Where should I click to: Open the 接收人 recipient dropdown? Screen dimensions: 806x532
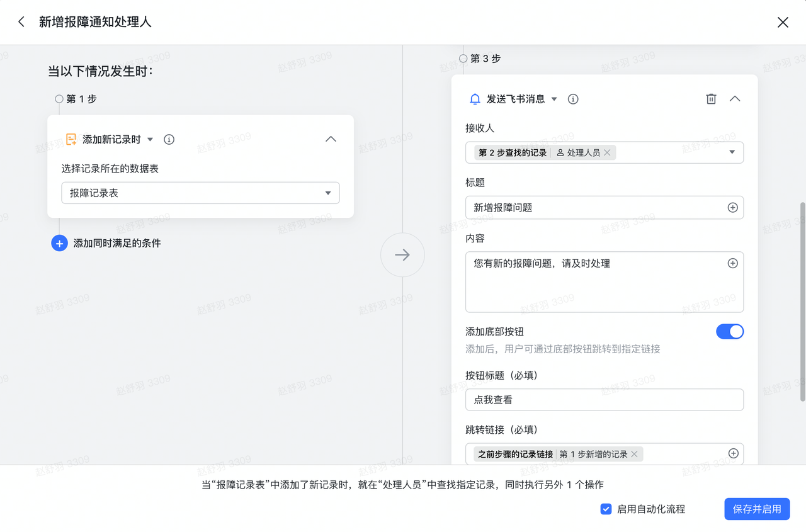click(x=732, y=152)
